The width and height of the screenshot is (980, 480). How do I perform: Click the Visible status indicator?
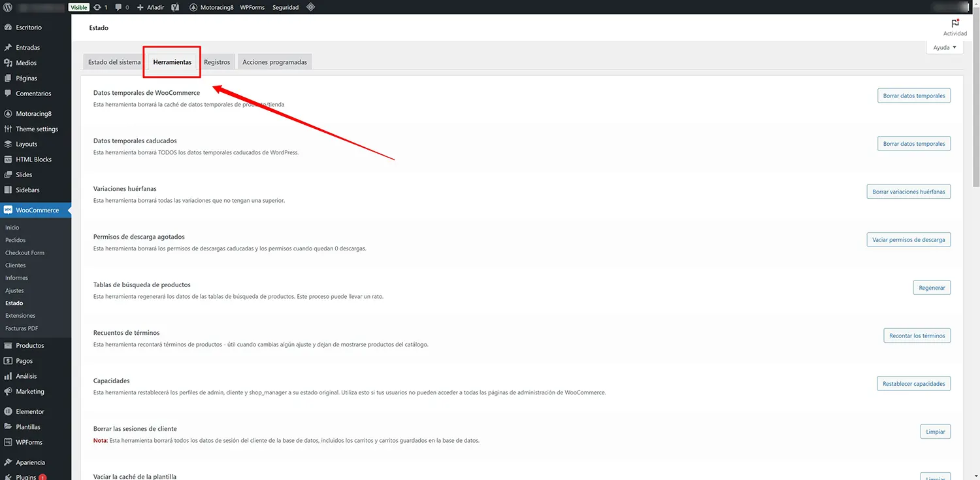click(x=78, y=7)
